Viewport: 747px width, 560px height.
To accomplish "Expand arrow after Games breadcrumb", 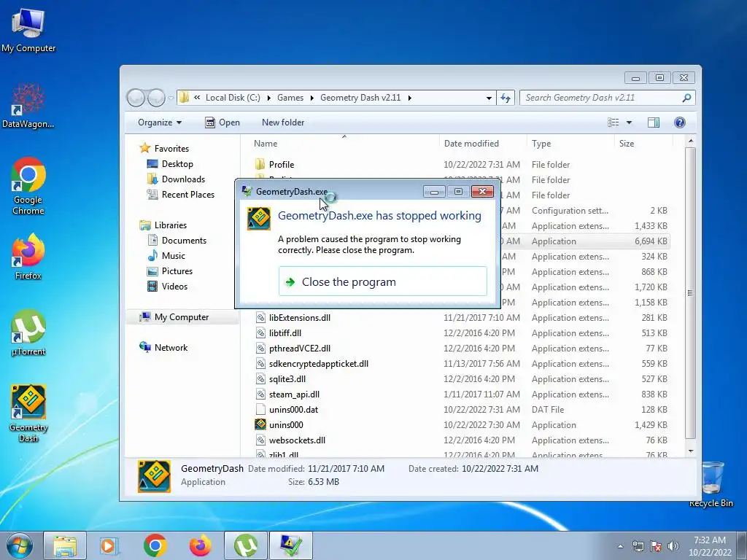I will 312,98.
